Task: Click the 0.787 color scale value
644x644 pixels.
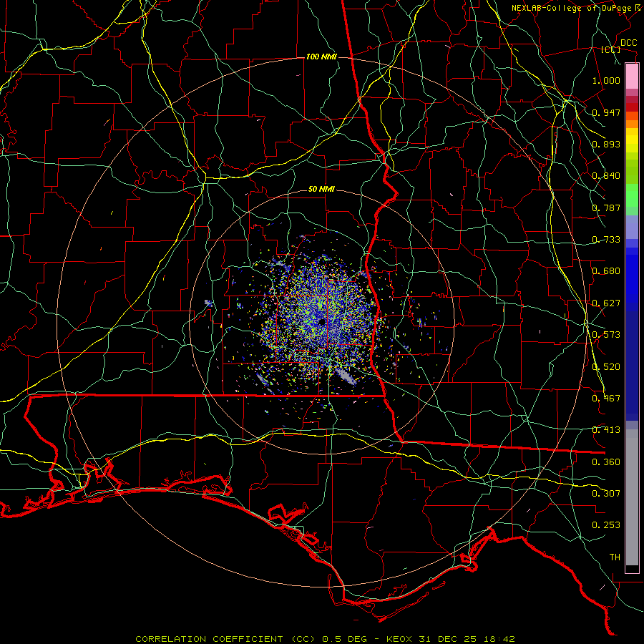Action: pos(606,208)
